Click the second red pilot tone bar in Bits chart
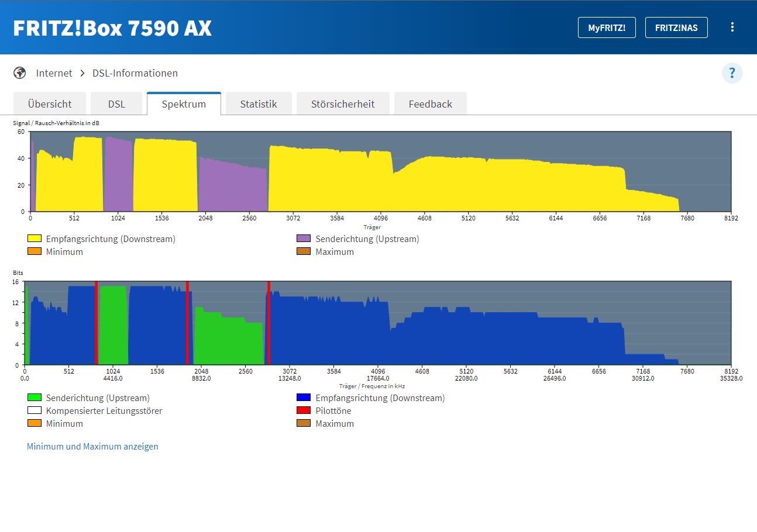Image resolution: width=757 pixels, height=532 pixels. 187,323
